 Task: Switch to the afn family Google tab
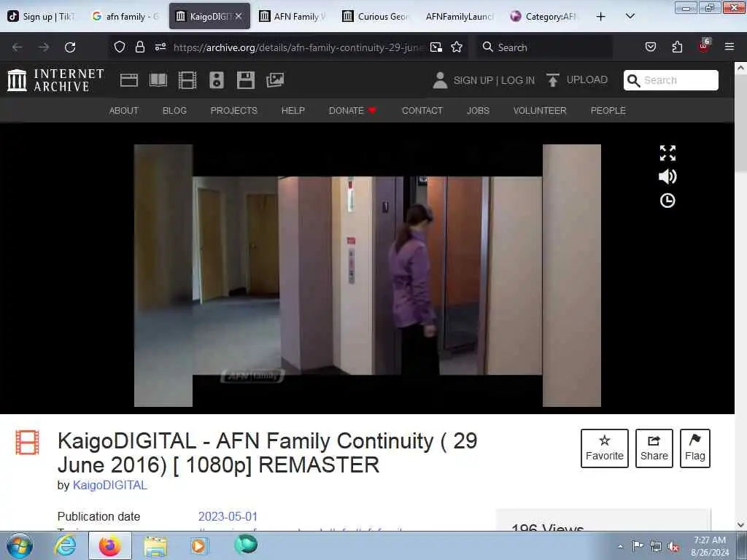125,17
